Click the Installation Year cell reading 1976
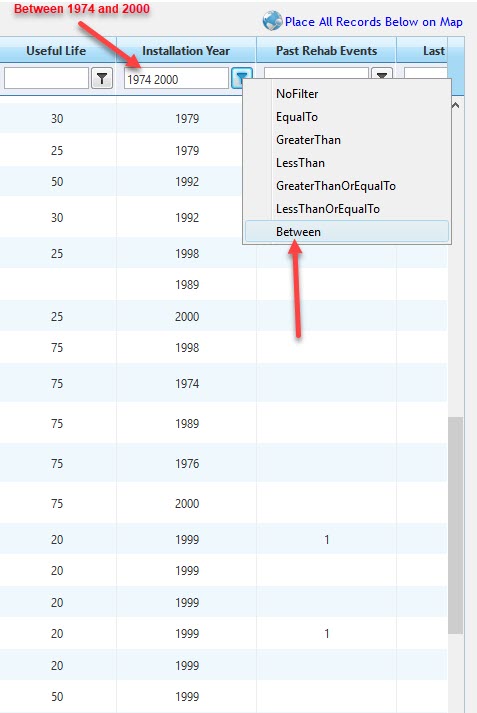 pyautogui.click(x=187, y=464)
